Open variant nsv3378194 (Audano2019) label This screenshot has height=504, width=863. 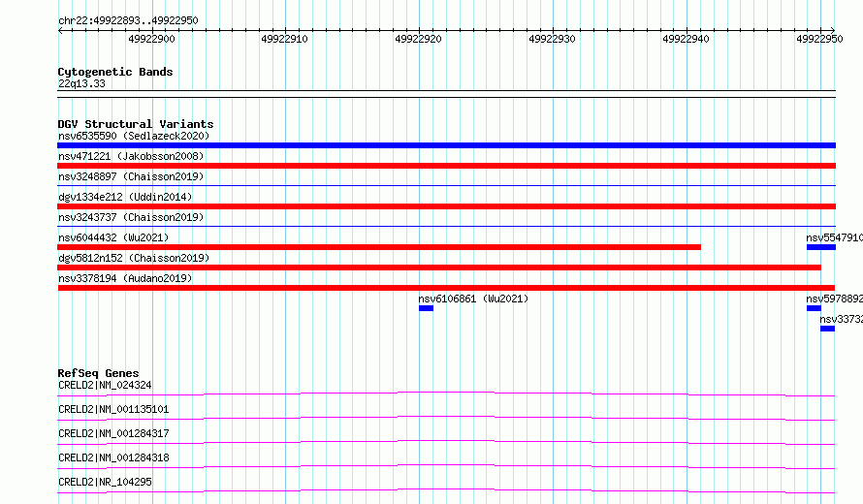tap(125, 278)
